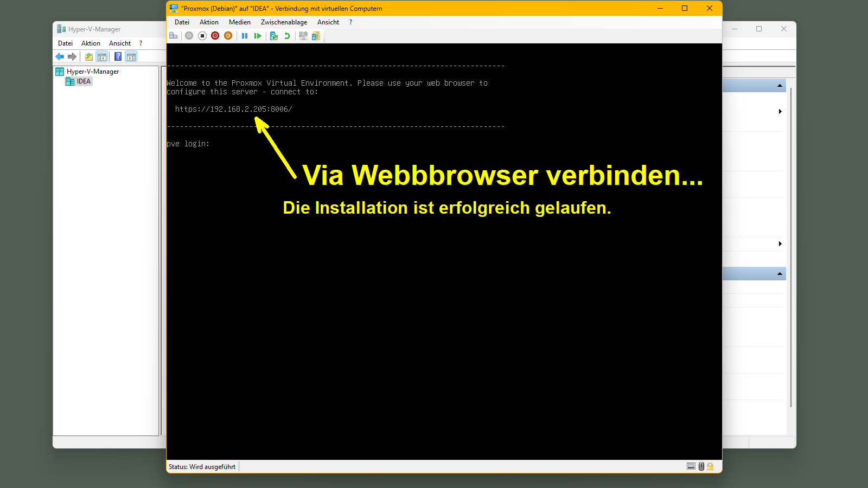Collapse the lower actions section arrow
Screen dimensions: 868x488
click(780, 274)
